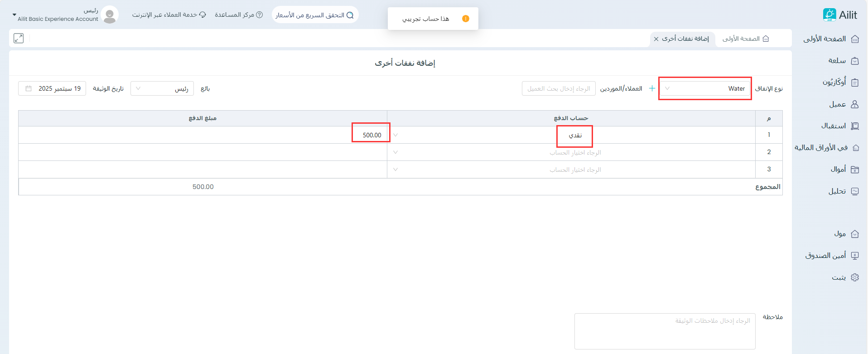Click the Ailit logo icon
The height and width of the screenshot is (354, 868).
pos(829,15)
